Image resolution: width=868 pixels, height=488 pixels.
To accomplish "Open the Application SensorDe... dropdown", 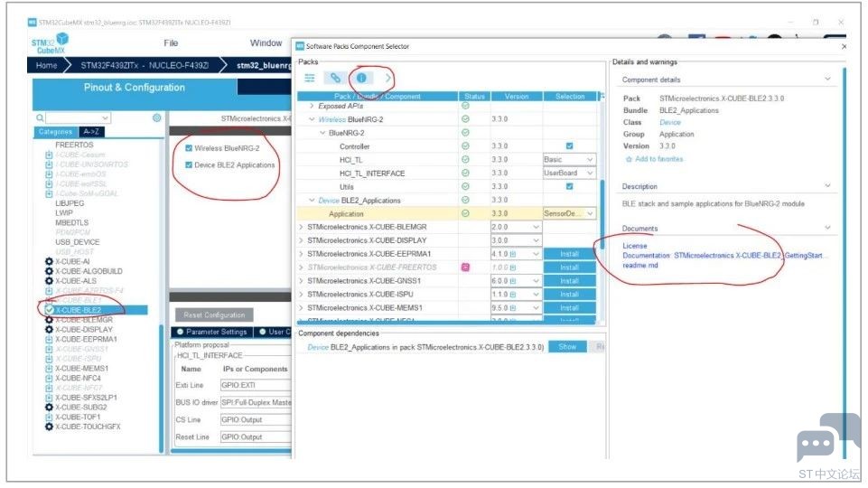I will 569,213.
